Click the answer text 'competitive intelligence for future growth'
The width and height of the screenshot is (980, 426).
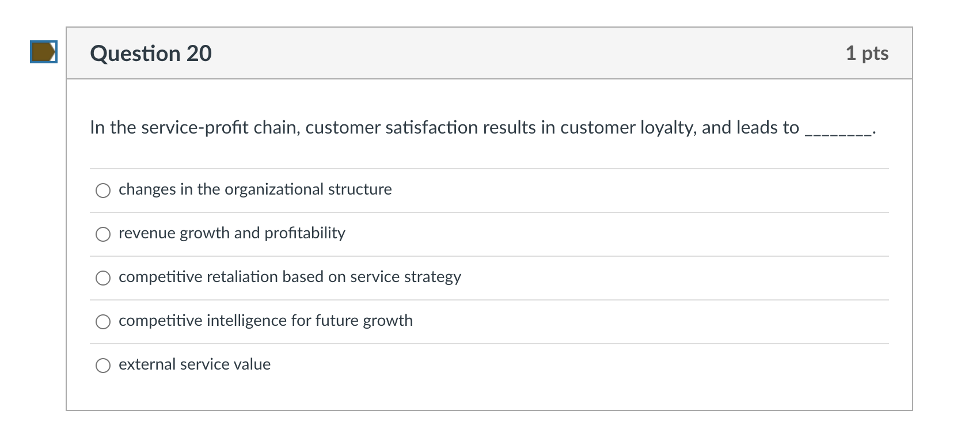point(265,321)
